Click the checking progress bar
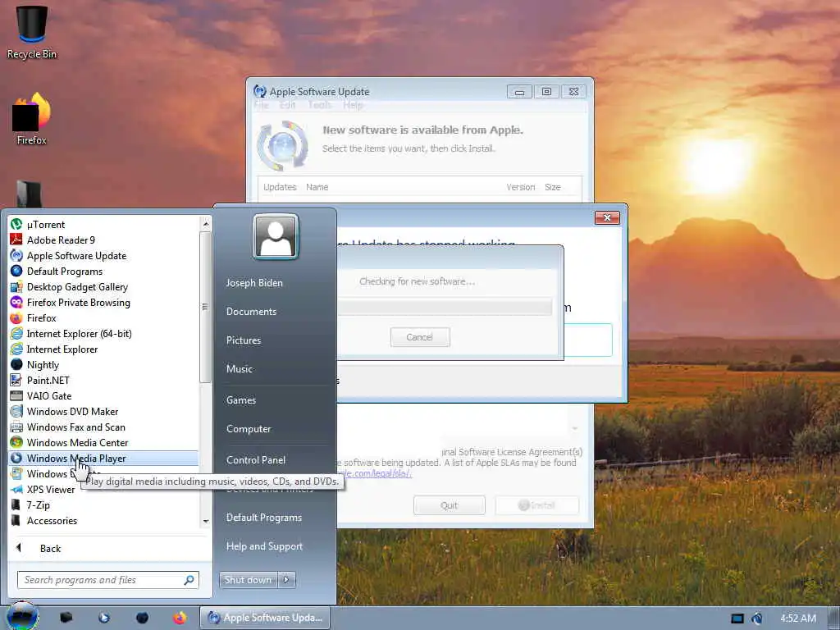 (x=445, y=307)
